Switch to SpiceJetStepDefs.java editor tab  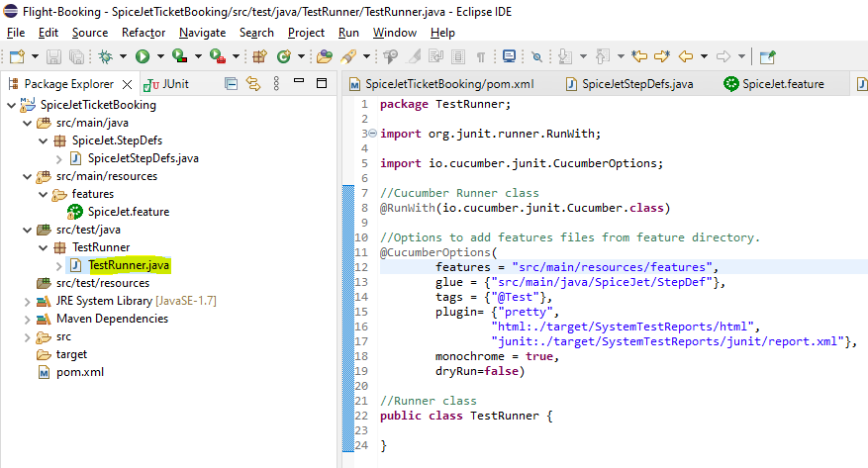(x=629, y=84)
